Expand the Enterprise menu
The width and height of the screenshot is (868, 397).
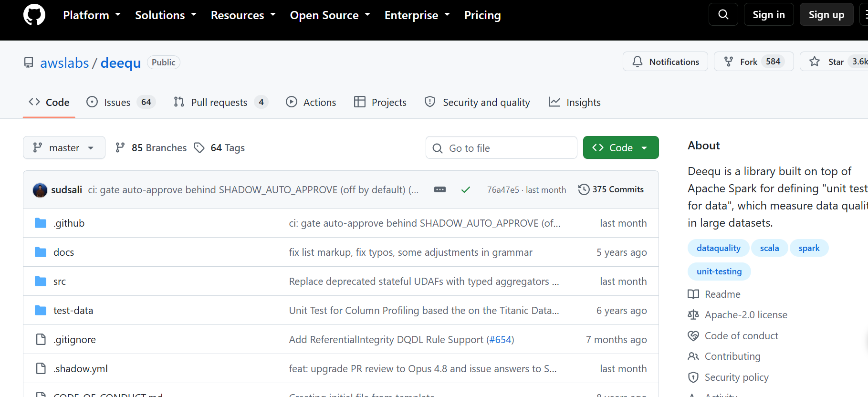click(417, 15)
